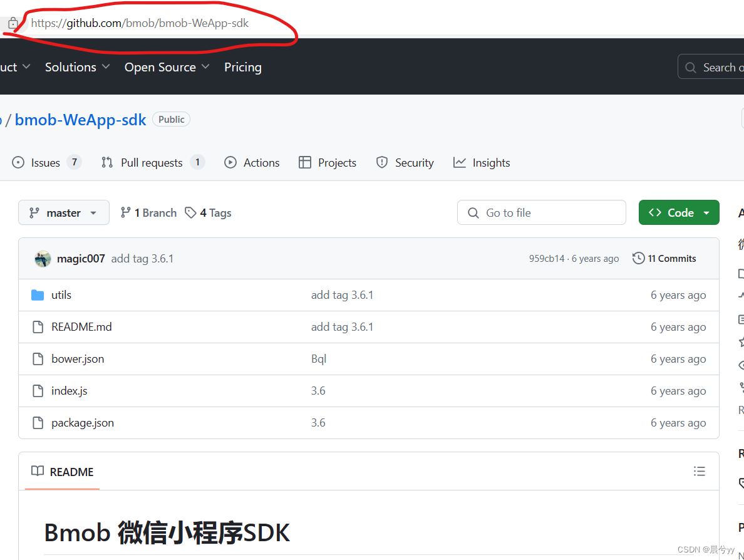
Task: Click the GitHub URL in address bar
Action: click(x=140, y=23)
